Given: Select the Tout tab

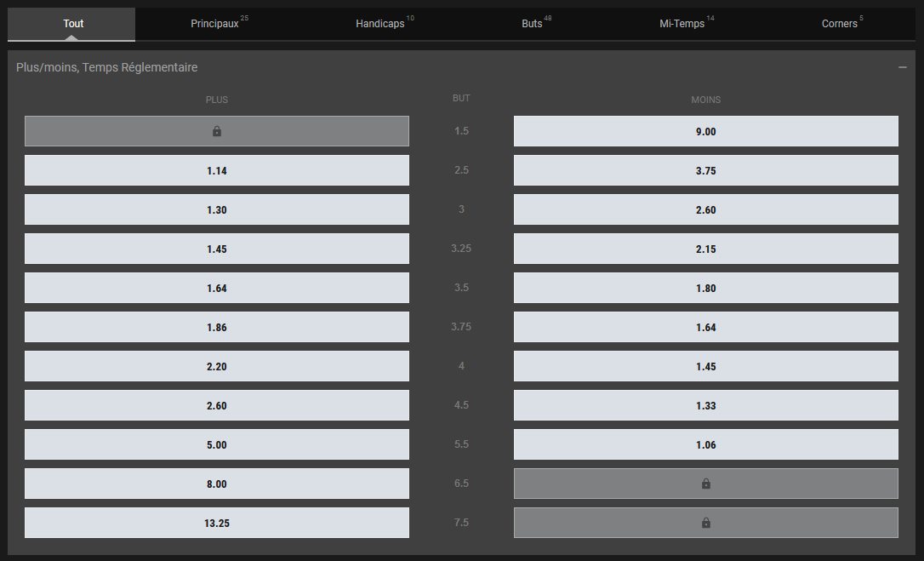Looking at the screenshot, I should coord(73,24).
